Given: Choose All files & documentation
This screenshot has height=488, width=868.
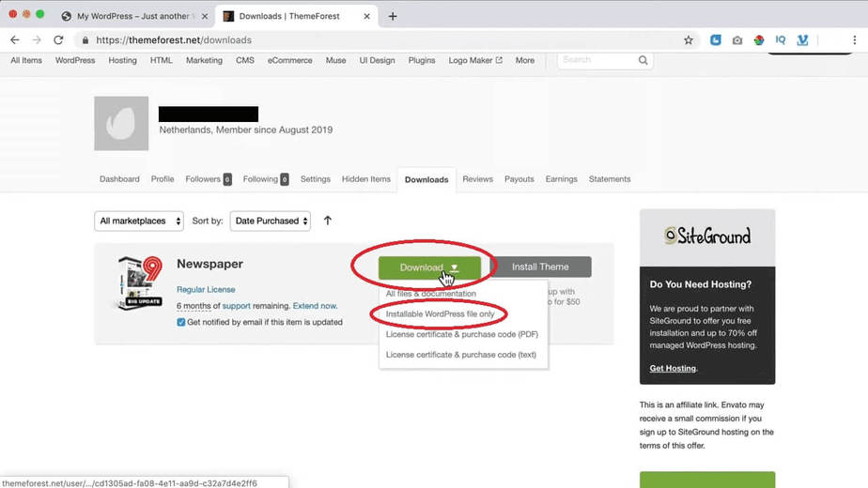Looking at the screenshot, I should [x=430, y=293].
